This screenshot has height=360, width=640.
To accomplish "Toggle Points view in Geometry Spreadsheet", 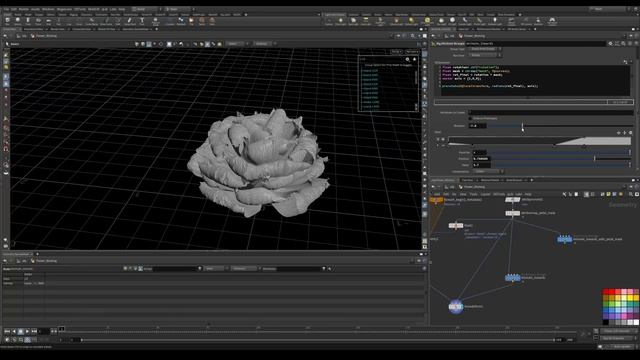I will 125,269.
